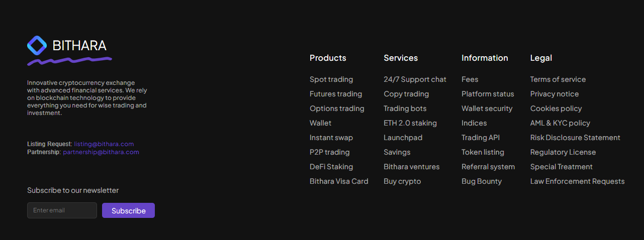Open ETH 2.0 staking link
The width and height of the screenshot is (644, 240).
410,123
